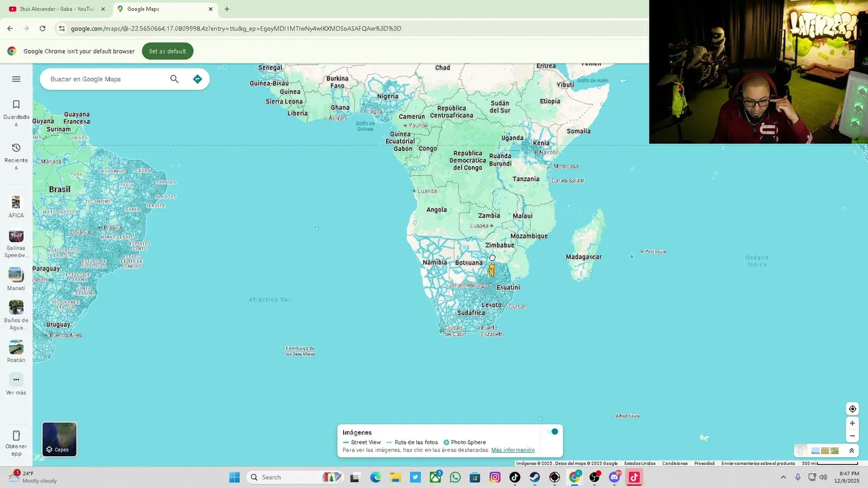Click the Angola label on the map
868x488 pixels.
pyautogui.click(x=437, y=209)
